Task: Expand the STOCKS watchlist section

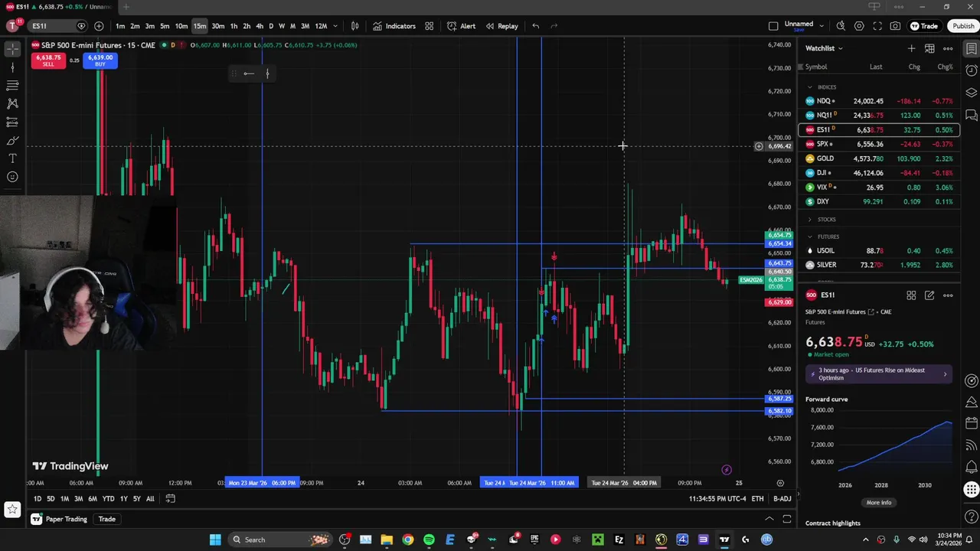Action: tap(809, 220)
